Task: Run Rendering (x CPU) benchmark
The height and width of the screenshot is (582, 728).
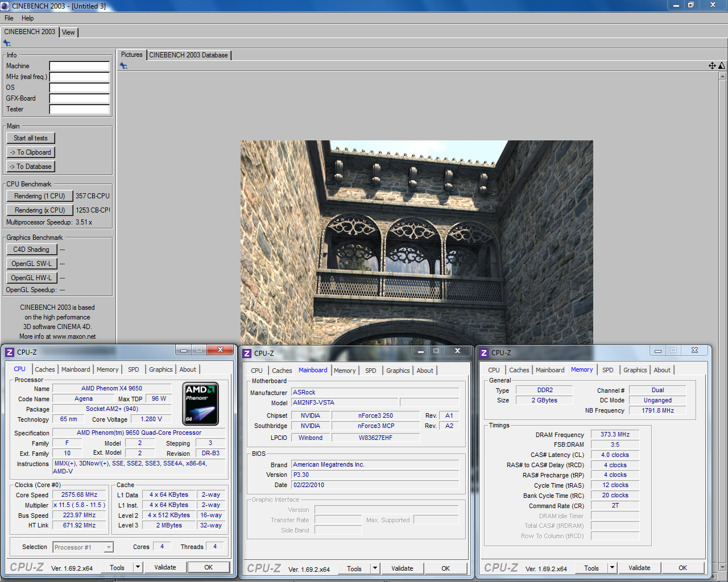Action: 40,210
